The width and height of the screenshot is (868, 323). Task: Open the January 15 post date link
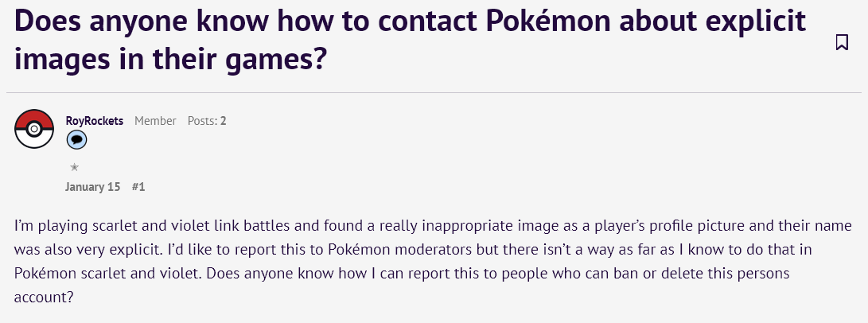(92, 186)
